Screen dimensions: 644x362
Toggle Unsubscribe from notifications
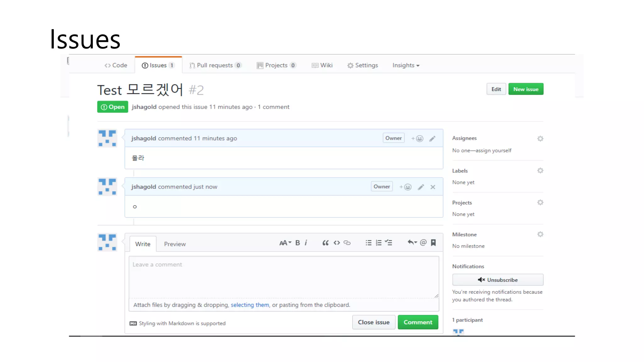(x=497, y=280)
